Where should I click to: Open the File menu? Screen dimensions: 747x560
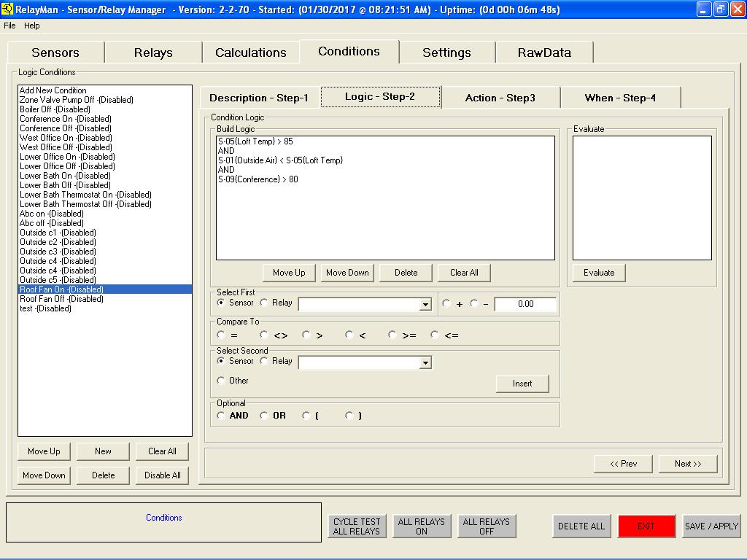point(9,26)
